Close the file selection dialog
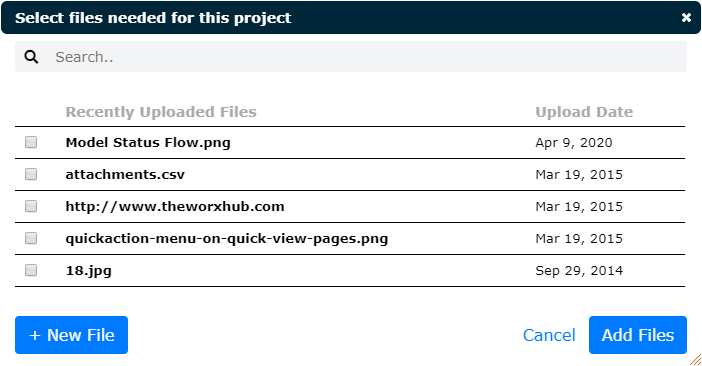Viewport: 702px width, 366px height. [x=686, y=17]
